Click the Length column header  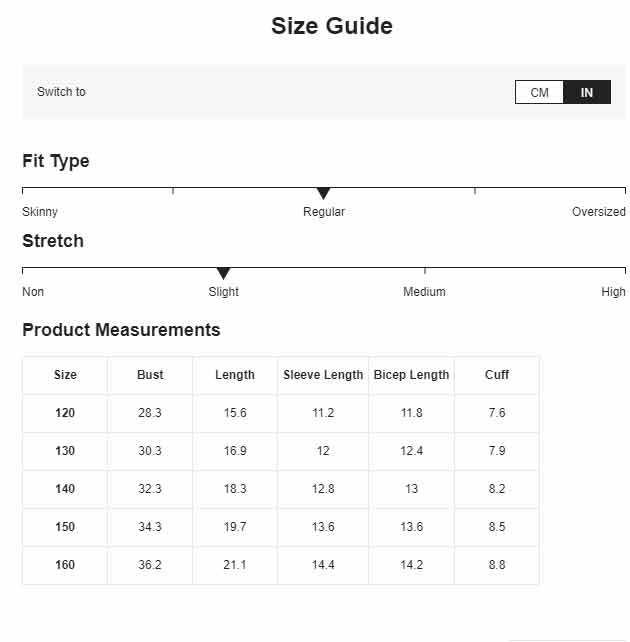pos(235,375)
